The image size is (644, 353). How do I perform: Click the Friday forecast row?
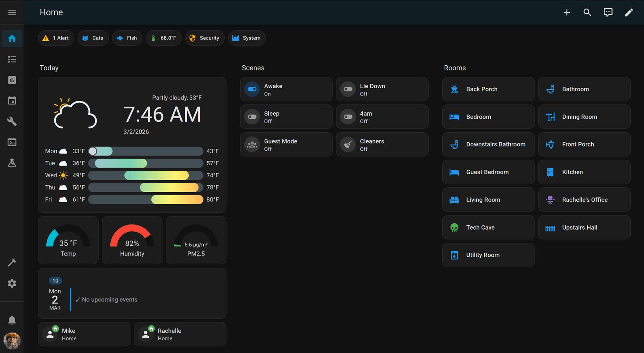132,199
